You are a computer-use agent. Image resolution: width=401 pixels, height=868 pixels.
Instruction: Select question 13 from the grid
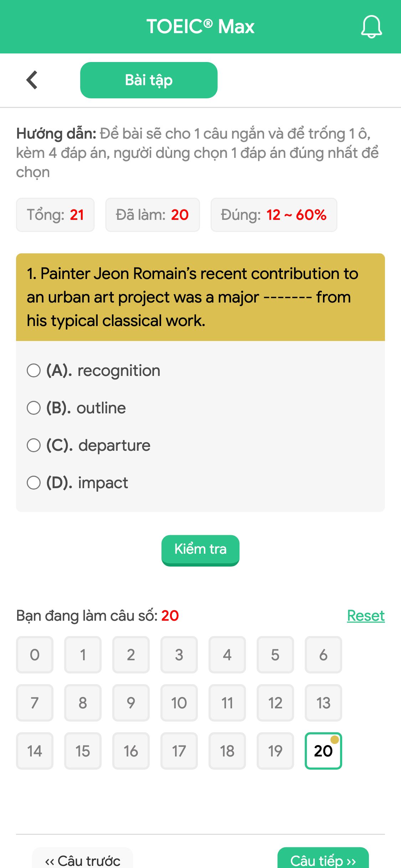[x=323, y=703]
